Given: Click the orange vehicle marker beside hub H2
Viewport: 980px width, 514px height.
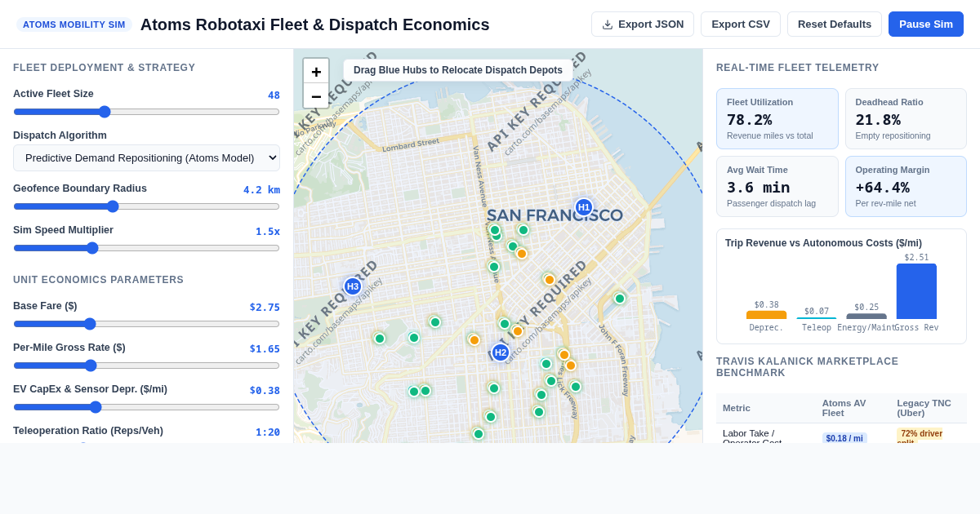Looking at the screenshot, I should 518,331.
